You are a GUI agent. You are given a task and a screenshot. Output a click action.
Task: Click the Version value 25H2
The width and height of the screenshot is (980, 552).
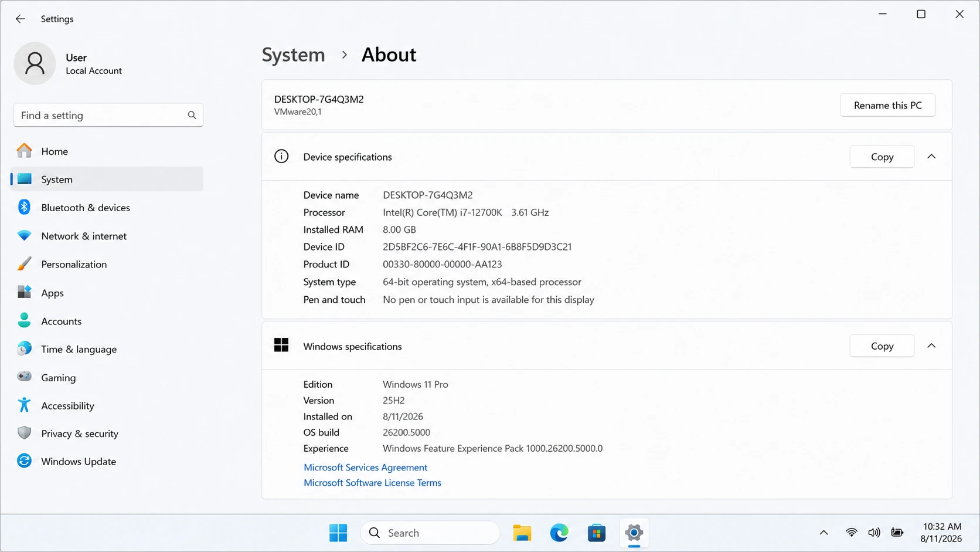[x=394, y=400]
